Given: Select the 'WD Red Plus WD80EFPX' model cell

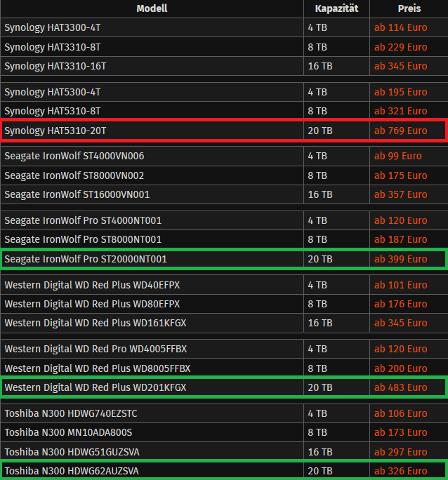Looking at the screenshot, I should [x=152, y=304].
